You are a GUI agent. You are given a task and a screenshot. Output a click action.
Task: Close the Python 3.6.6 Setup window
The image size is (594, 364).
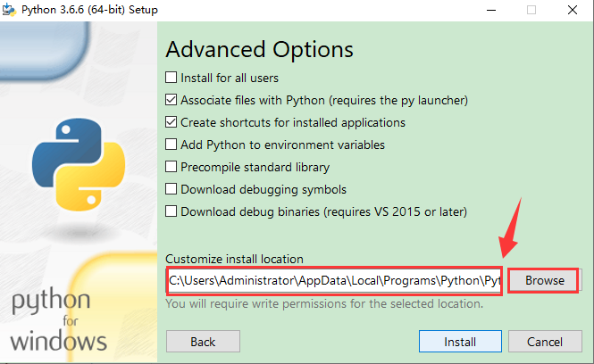573,10
